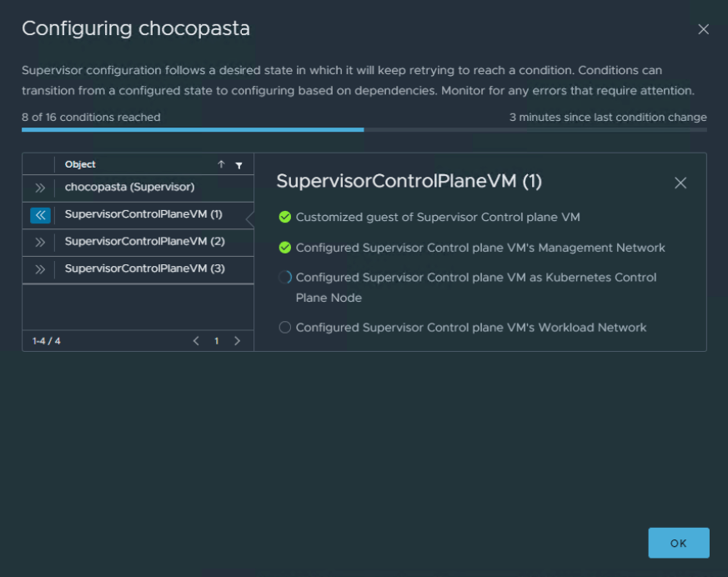Image resolution: width=728 pixels, height=577 pixels.
Task: Expand details for chocopasta (Supervisor) row
Action: [40, 188]
